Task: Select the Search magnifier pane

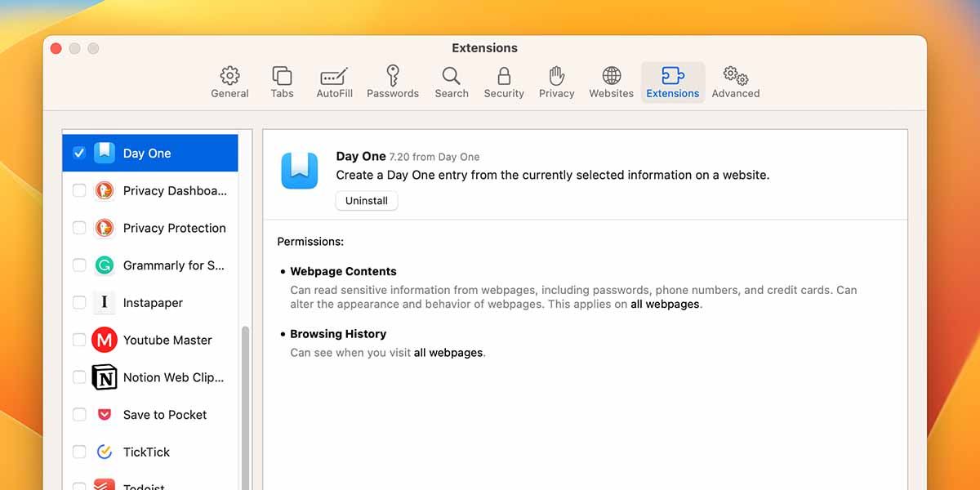Action: [x=452, y=82]
